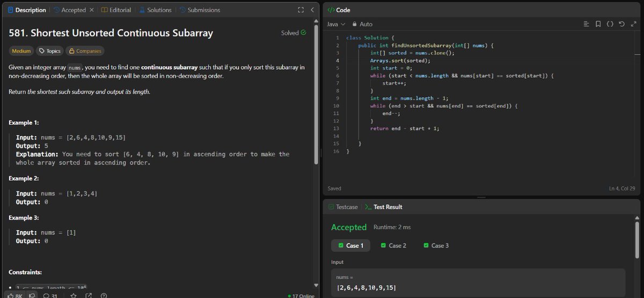The width and height of the screenshot is (644, 298).
Task: Click the share link icon in bottom bar
Action: (89, 295)
